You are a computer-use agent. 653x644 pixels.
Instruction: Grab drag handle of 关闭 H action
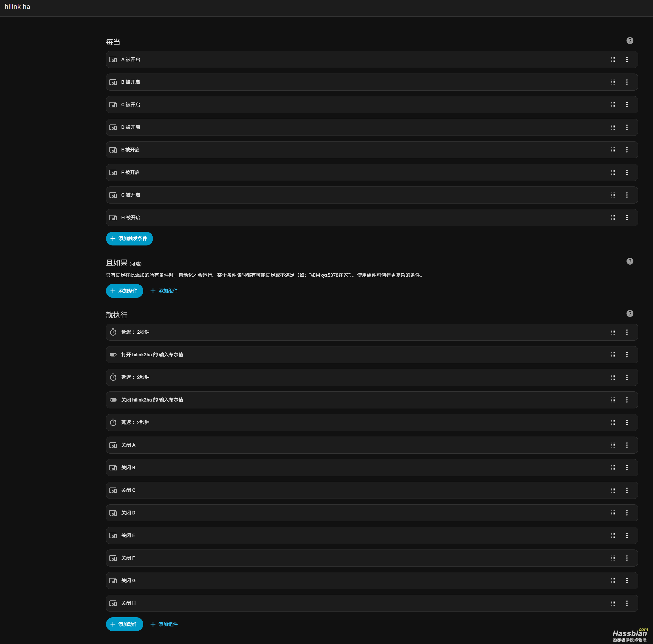point(613,603)
